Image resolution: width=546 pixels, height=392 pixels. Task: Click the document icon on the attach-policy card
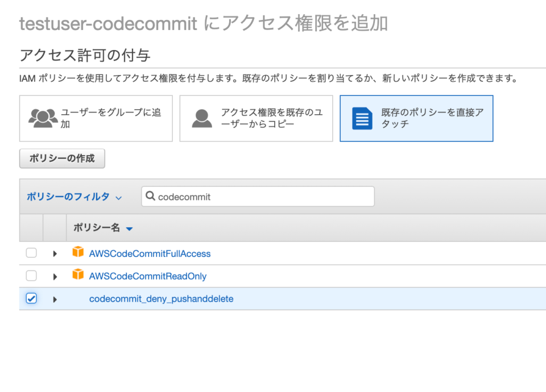click(x=362, y=118)
